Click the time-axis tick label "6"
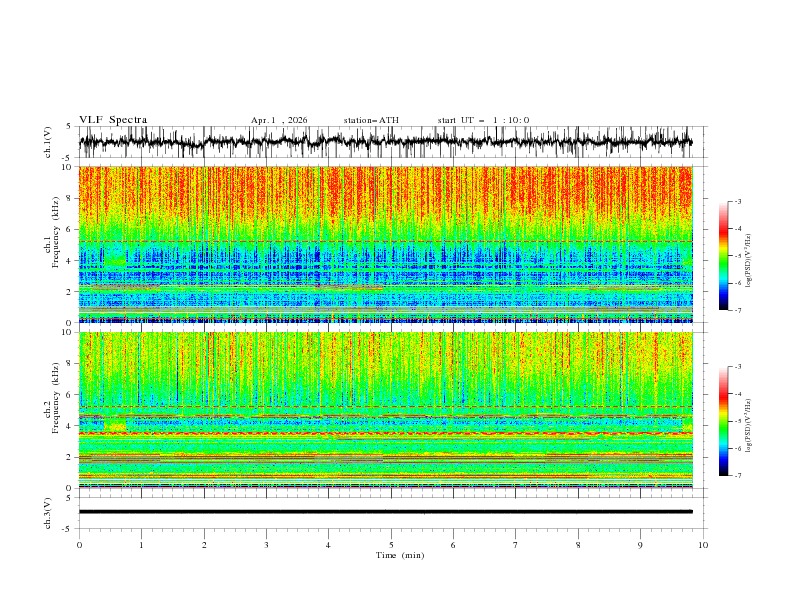Viewport: 792px width, 612px height. coord(453,545)
